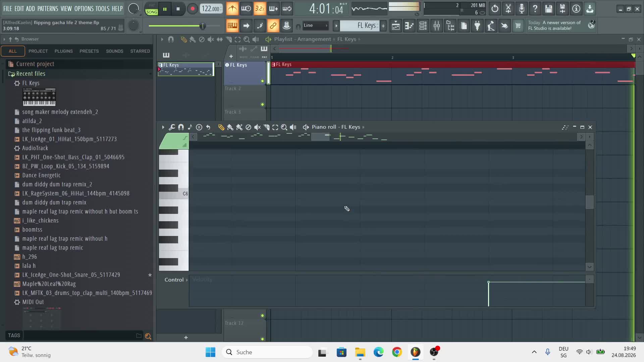Open the piano roll target channel arrow
Viewport: 644px width, 362px height.
(363, 127)
